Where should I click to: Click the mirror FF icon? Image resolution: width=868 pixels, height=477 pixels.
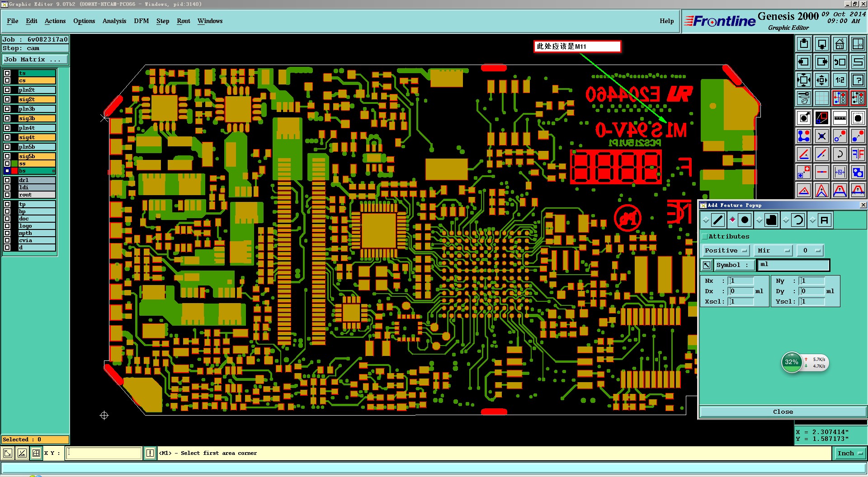(x=858, y=154)
